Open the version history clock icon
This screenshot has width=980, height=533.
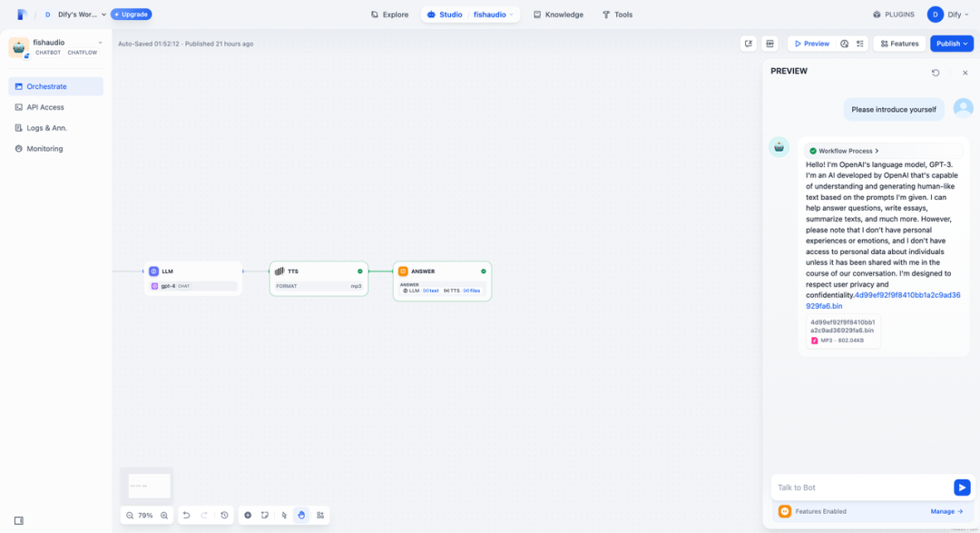click(x=224, y=515)
